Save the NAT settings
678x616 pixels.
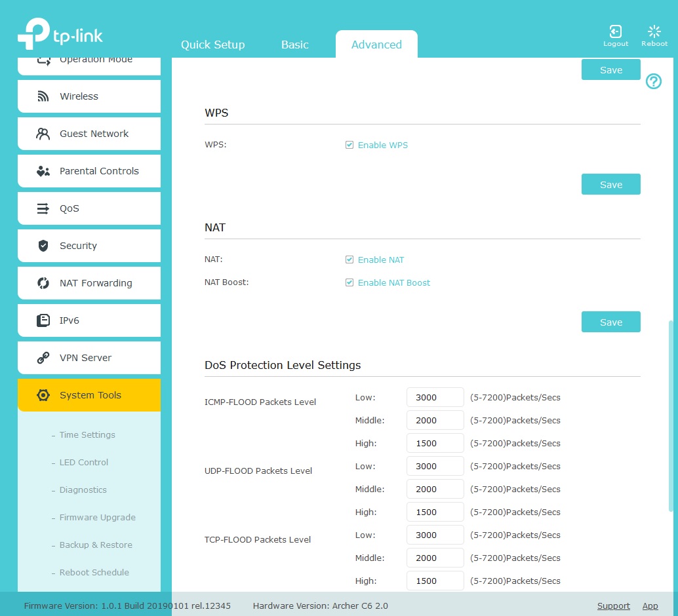610,322
